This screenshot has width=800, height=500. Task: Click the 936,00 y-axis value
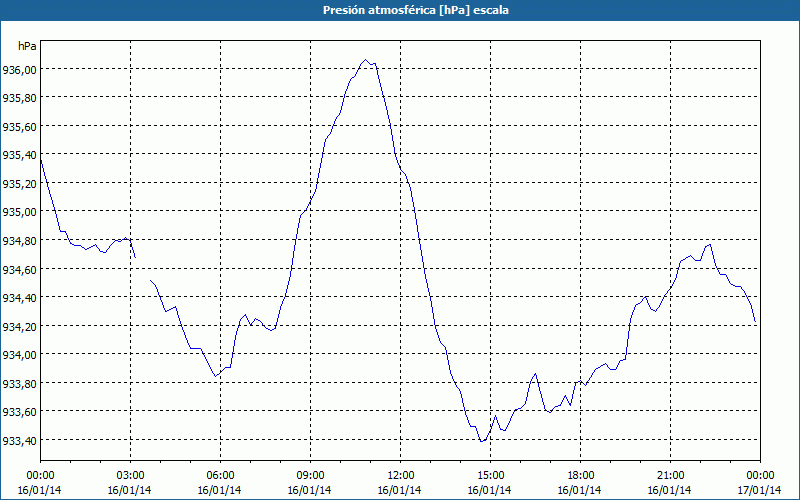[x=19, y=69]
